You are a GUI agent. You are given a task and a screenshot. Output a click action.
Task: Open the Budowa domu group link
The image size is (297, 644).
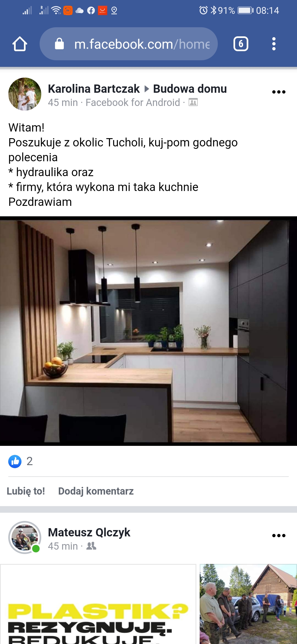pyautogui.click(x=190, y=89)
